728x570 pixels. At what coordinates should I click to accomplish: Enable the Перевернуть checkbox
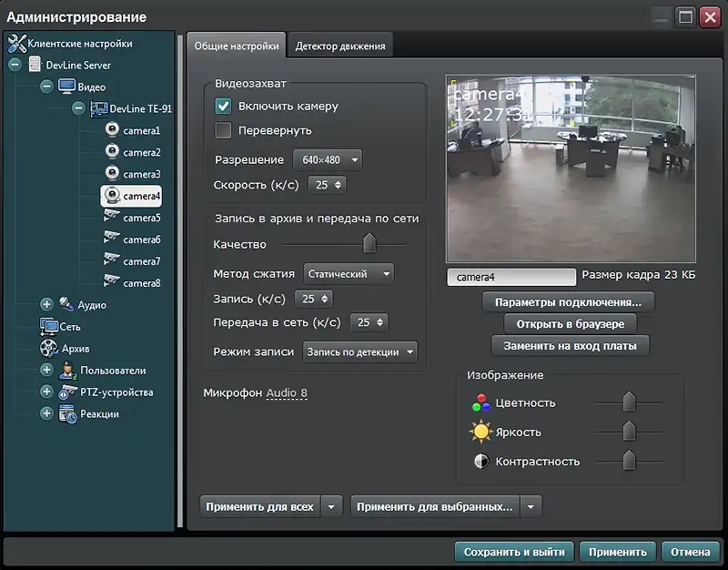[223, 130]
